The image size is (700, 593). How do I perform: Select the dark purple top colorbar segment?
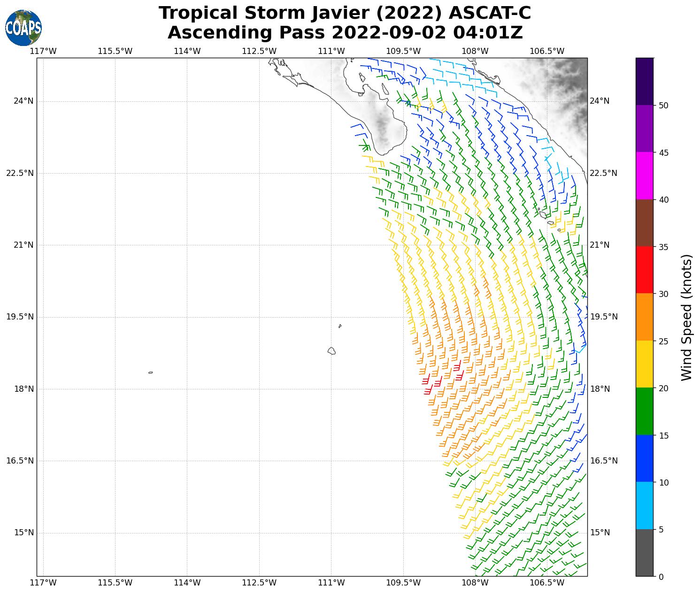(x=644, y=81)
